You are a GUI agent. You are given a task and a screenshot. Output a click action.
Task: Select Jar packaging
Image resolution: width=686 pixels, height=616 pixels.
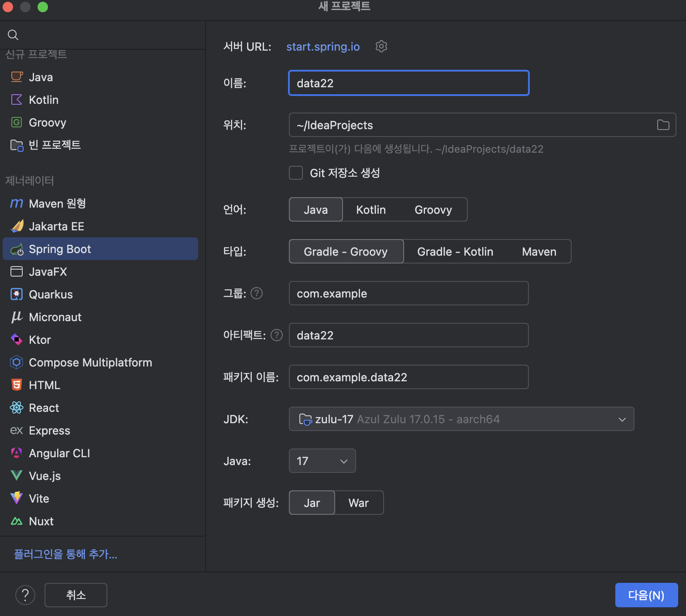point(312,503)
